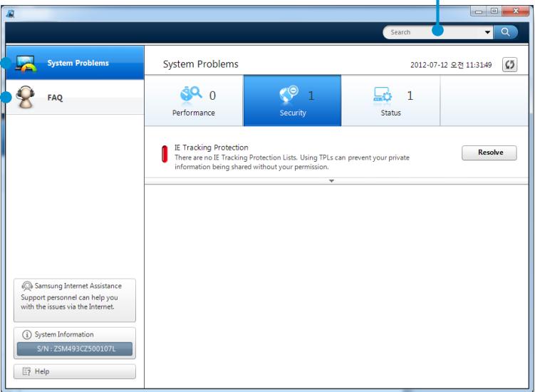Click the scan timestamp 2012-07-12 text

[451, 65]
